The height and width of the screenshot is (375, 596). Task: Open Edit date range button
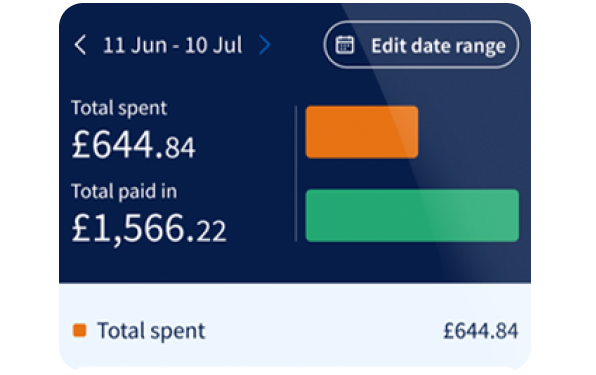(421, 45)
